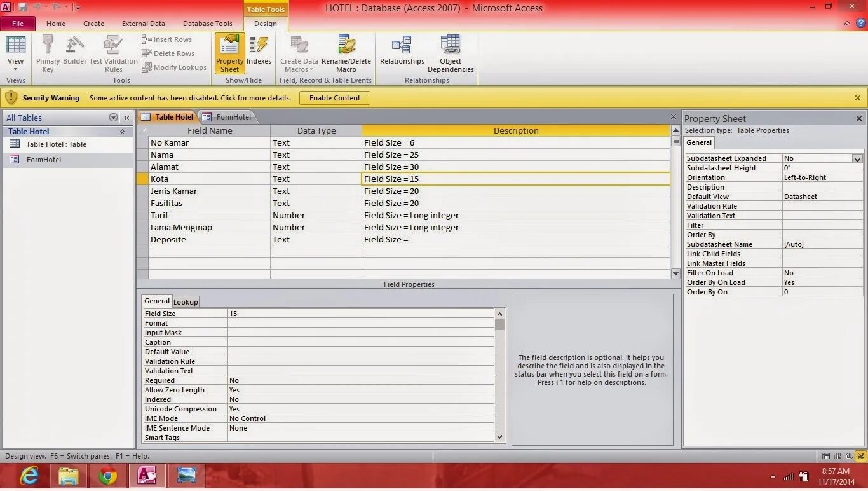Open File Explorer from taskbar

point(69,476)
